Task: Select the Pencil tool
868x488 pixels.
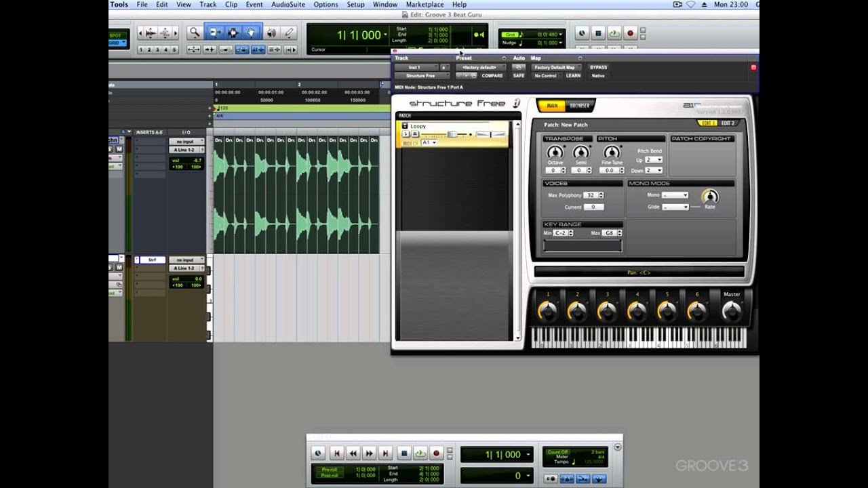Action: [x=289, y=32]
